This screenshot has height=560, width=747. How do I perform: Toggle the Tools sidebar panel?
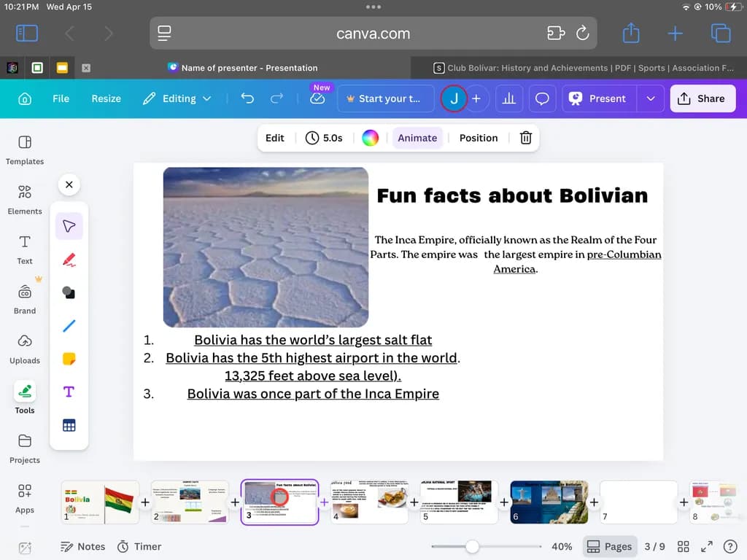(25, 399)
